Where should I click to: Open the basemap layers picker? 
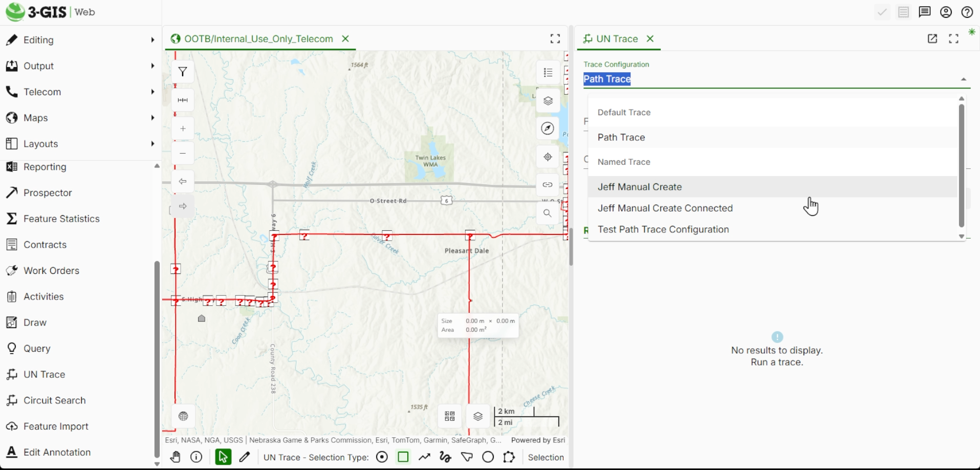point(548,100)
